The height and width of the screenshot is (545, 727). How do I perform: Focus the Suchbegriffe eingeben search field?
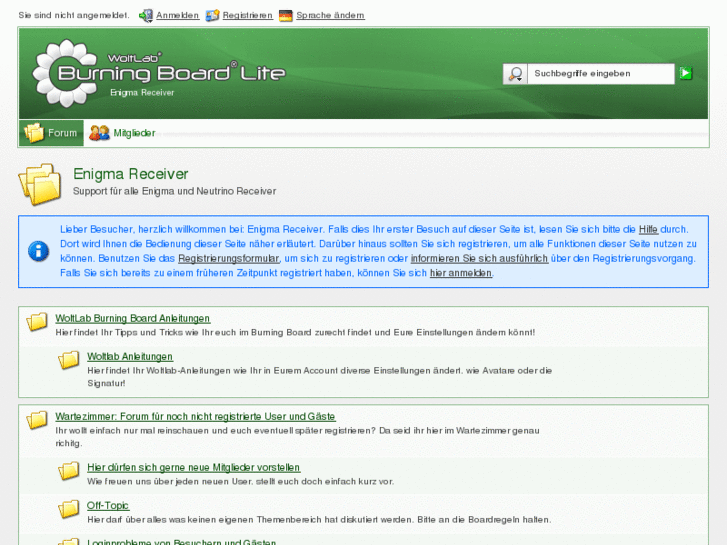pos(601,74)
